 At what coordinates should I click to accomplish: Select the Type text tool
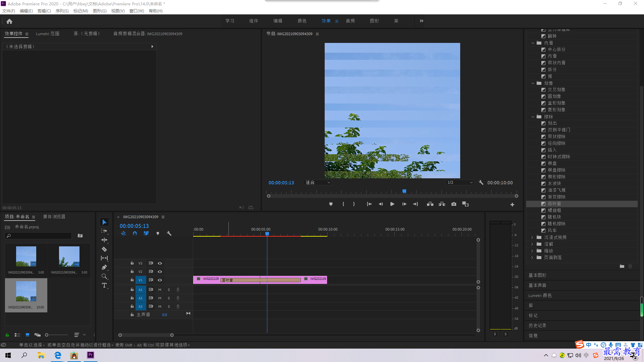pos(104,285)
